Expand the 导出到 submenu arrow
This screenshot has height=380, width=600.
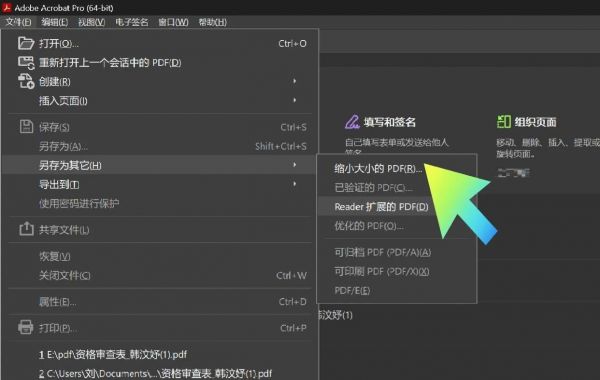coord(294,184)
